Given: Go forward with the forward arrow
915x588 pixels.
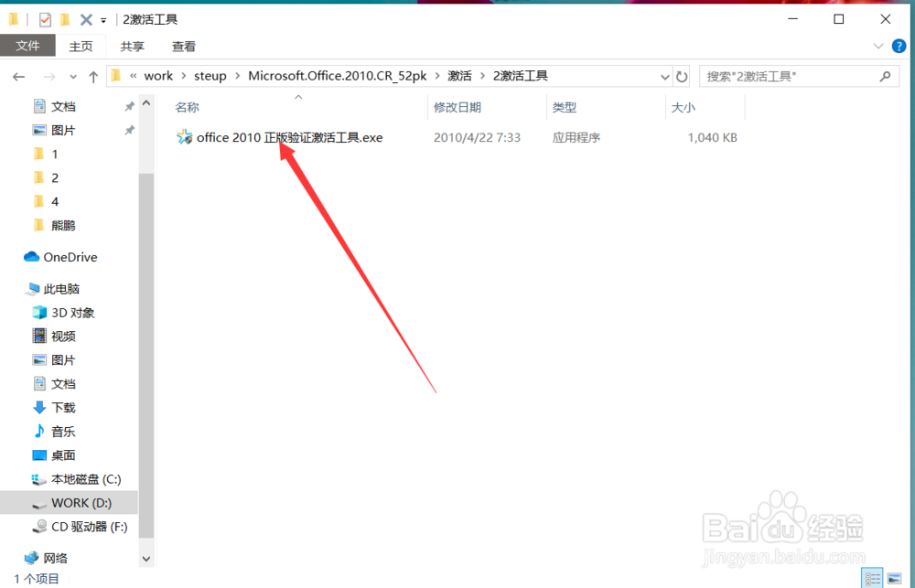Looking at the screenshot, I should pyautogui.click(x=49, y=77).
